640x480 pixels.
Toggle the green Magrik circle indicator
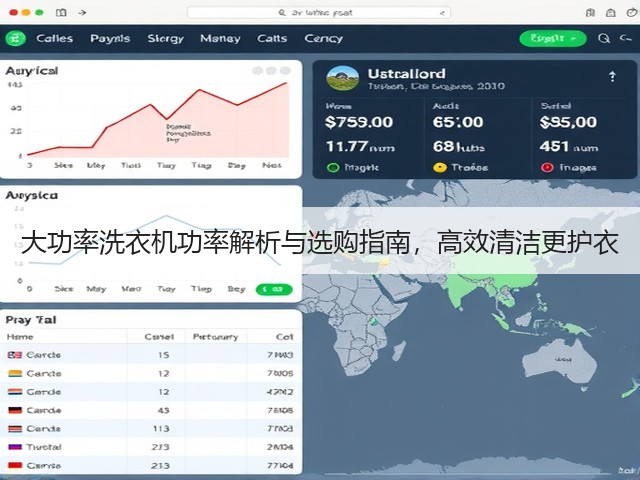333,167
